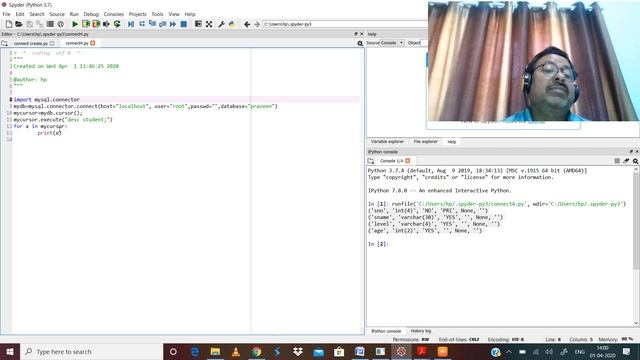The height and width of the screenshot is (360, 640).
Task: Run the current cell
Action: pyautogui.click(x=86, y=24)
